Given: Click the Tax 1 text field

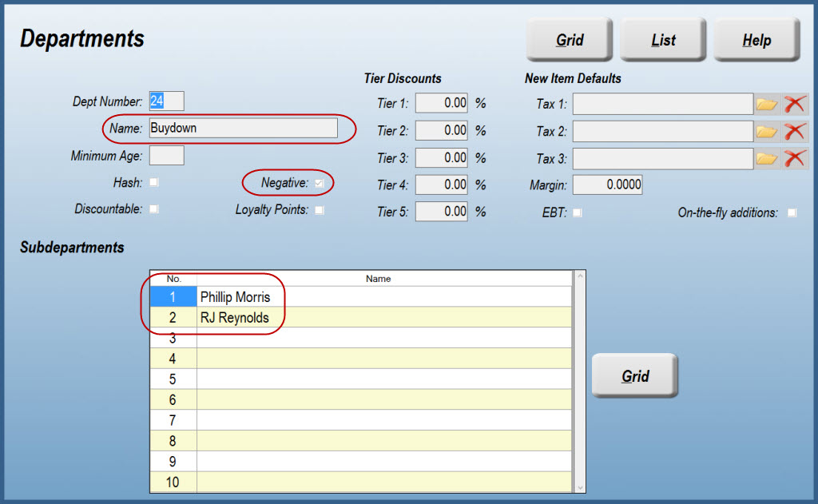Looking at the screenshot, I should pos(663,105).
